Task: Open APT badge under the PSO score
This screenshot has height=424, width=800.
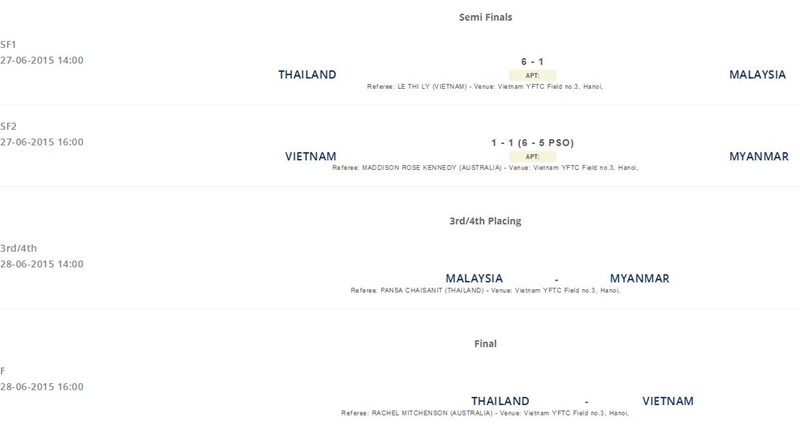Action: tap(532, 157)
